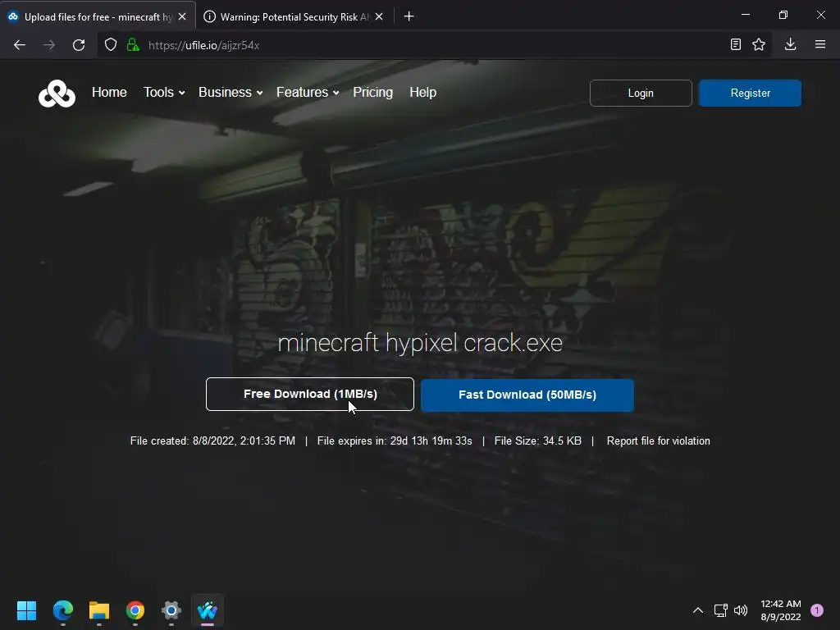
Task: Open the volume speaker tray icon
Action: tap(741, 610)
